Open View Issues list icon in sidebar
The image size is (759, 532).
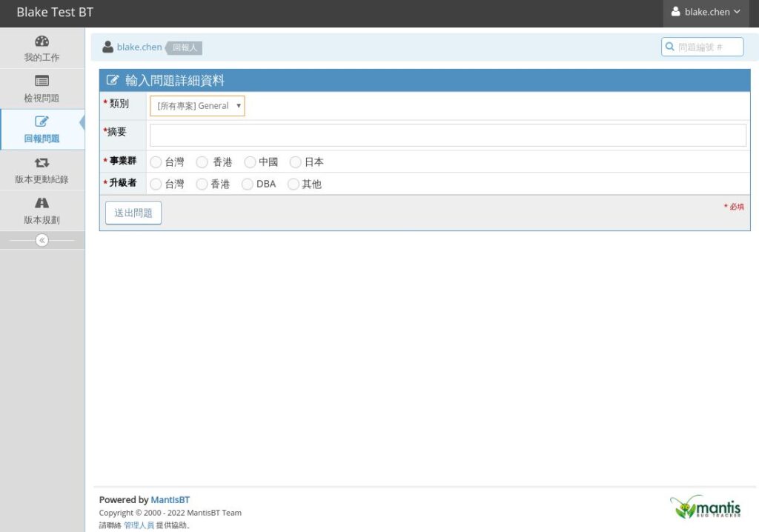click(42, 82)
